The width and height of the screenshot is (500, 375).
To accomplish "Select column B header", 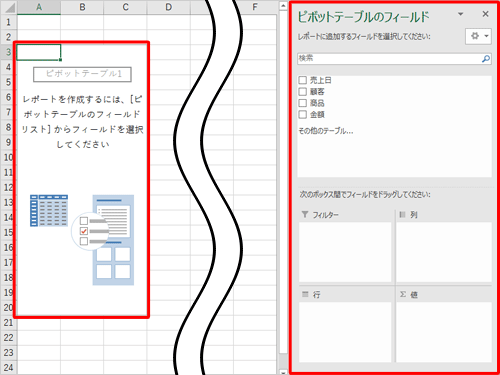I will (82, 7).
